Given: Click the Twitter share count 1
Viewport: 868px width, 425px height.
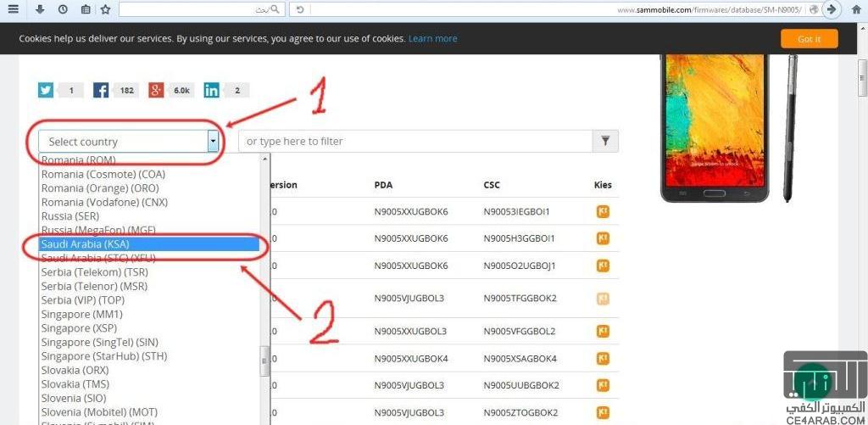Looking at the screenshot, I should [71, 90].
